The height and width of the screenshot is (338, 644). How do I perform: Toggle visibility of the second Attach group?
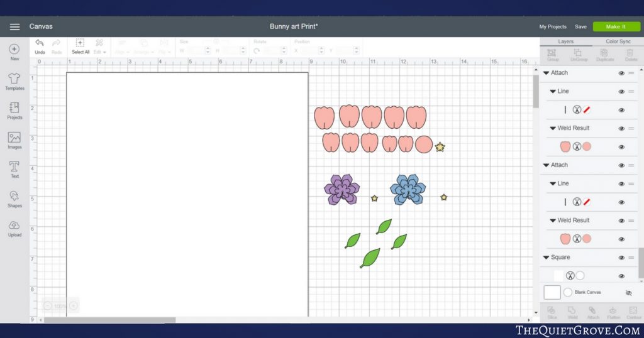click(621, 165)
